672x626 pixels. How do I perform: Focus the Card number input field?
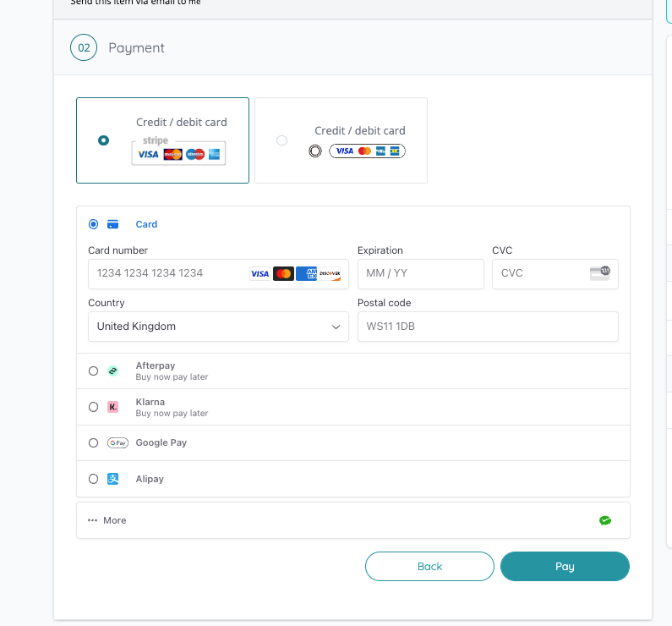pos(218,273)
